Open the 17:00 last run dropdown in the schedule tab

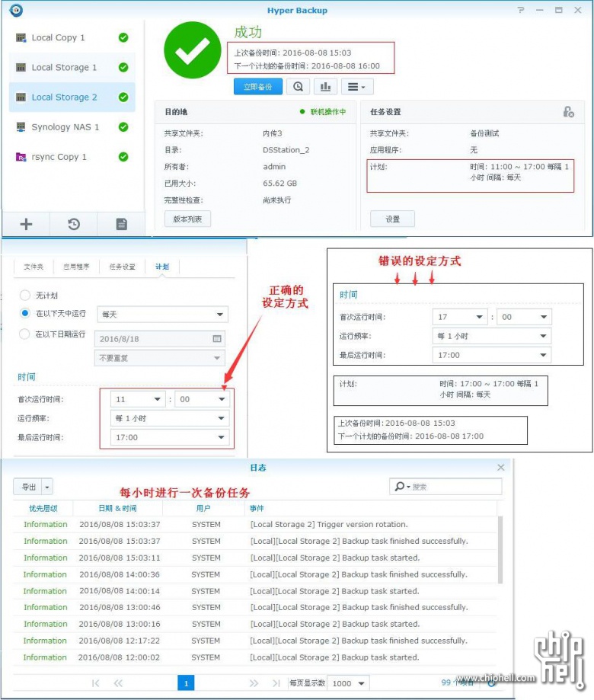[x=170, y=437]
